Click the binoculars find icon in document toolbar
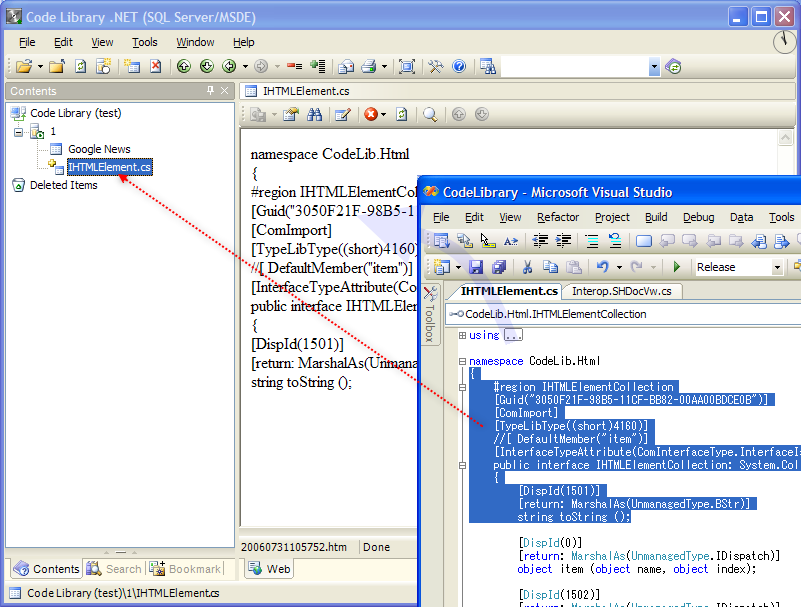This screenshot has height=607, width=801. tap(315, 114)
